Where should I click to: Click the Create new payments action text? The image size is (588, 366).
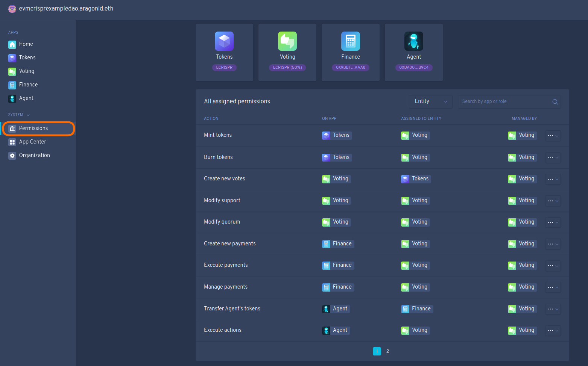[x=230, y=244]
